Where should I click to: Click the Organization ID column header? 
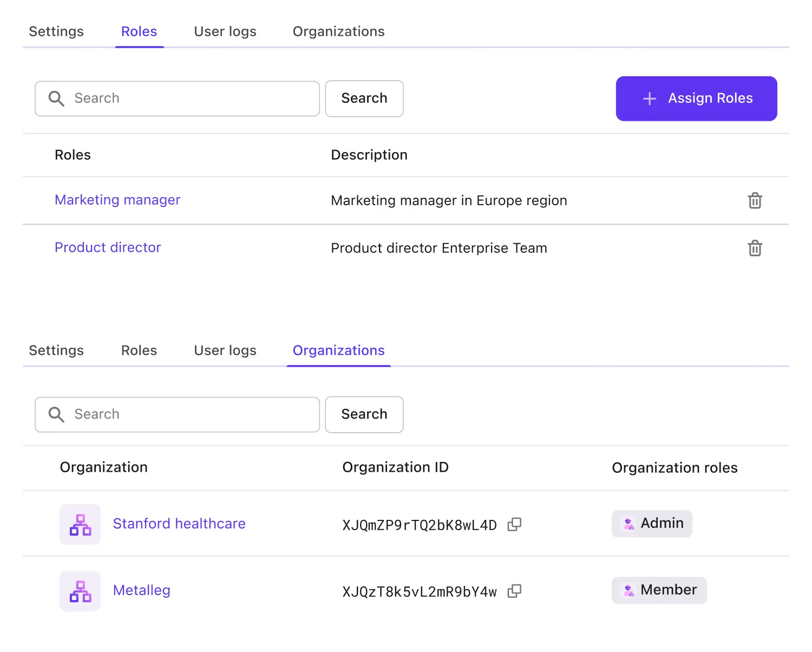click(x=396, y=467)
